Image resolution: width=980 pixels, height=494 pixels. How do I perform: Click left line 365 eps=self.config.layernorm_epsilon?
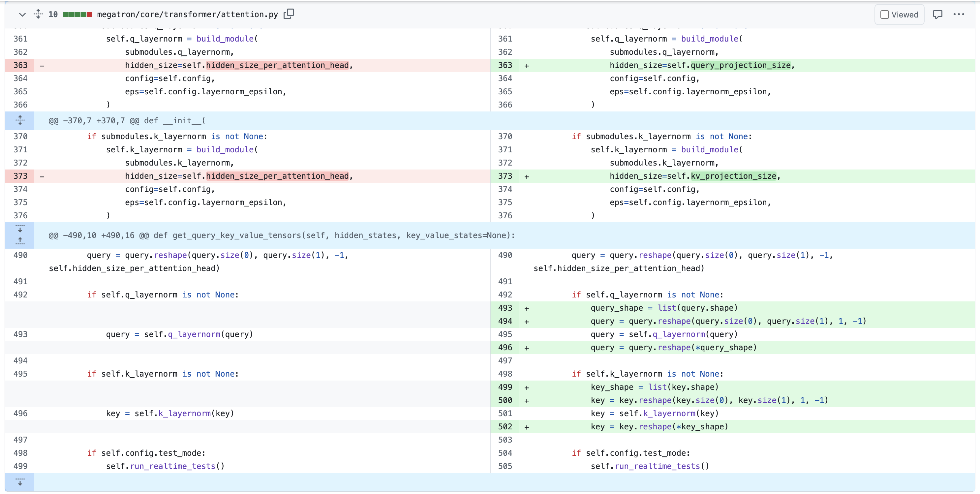(x=205, y=91)
